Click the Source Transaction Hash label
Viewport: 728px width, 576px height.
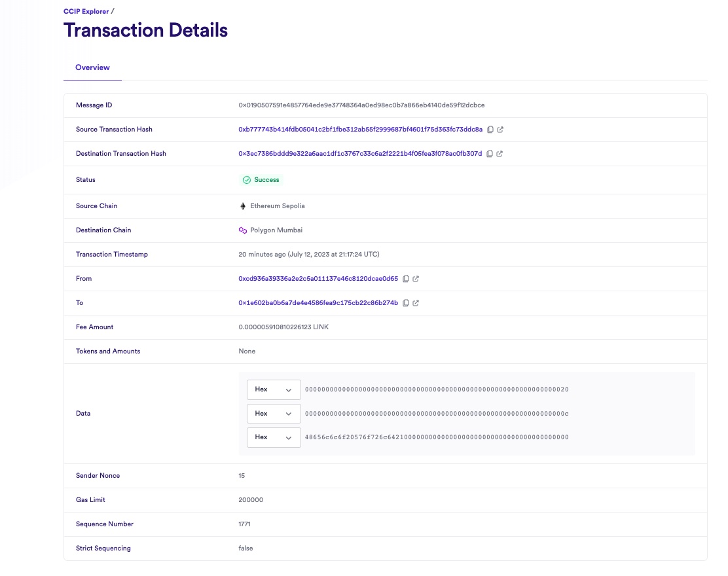coord(114,130)
